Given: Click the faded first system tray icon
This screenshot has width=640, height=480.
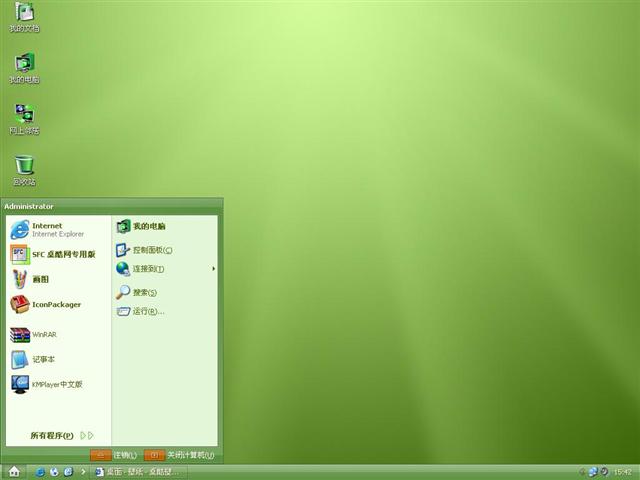Looking at the screenshot, I should click(x=582, y=472).
